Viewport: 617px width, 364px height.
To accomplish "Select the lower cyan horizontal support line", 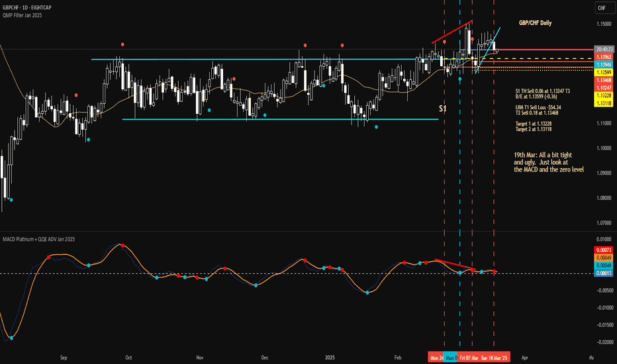I will pyautogui.click(x=280, y=119).
